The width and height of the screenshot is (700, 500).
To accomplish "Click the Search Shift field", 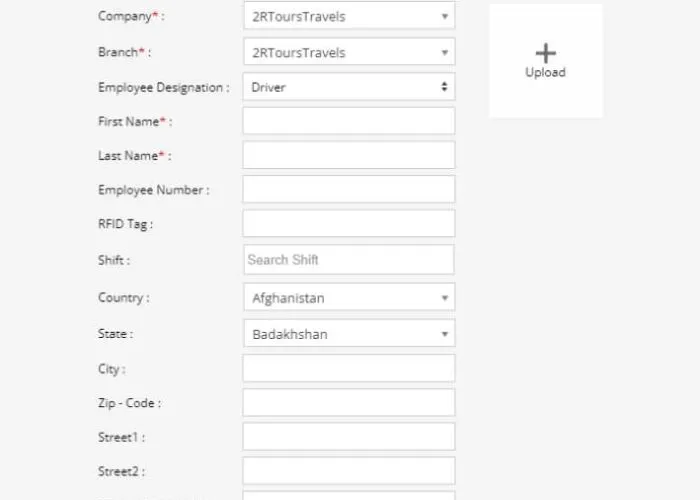I will (x=348, y=260).
